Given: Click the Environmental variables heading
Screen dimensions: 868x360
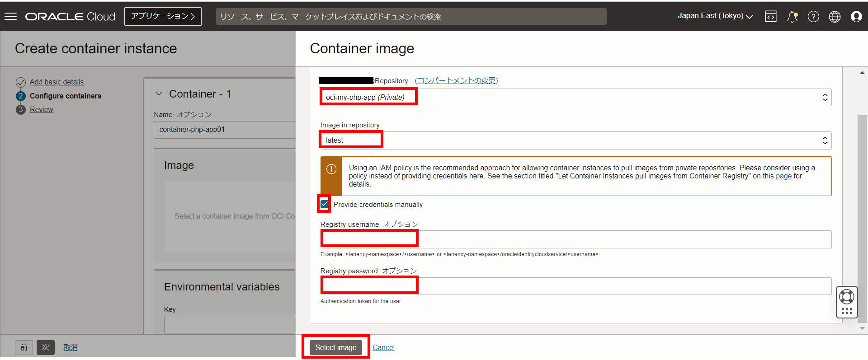Looking at the screenshot, I should 222,287.
